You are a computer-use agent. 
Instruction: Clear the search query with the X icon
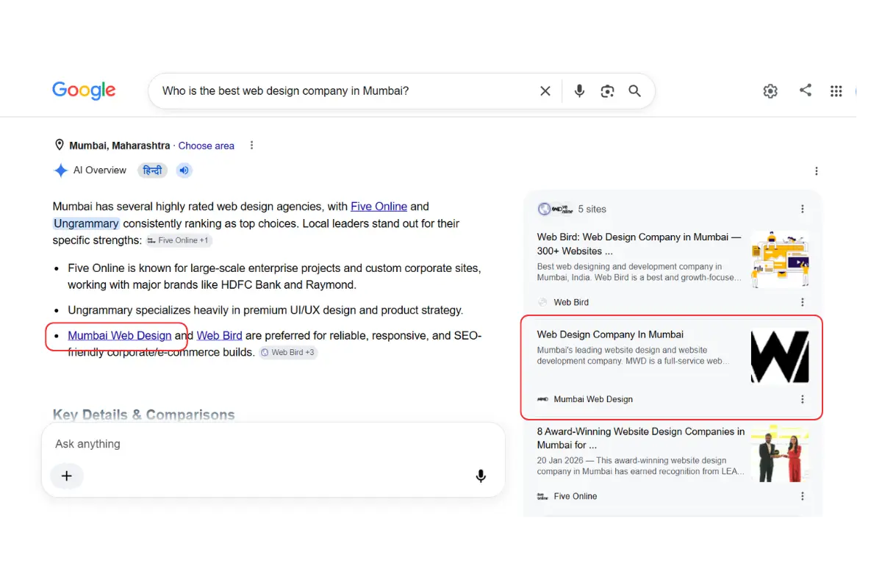click(x=545, y=91)
